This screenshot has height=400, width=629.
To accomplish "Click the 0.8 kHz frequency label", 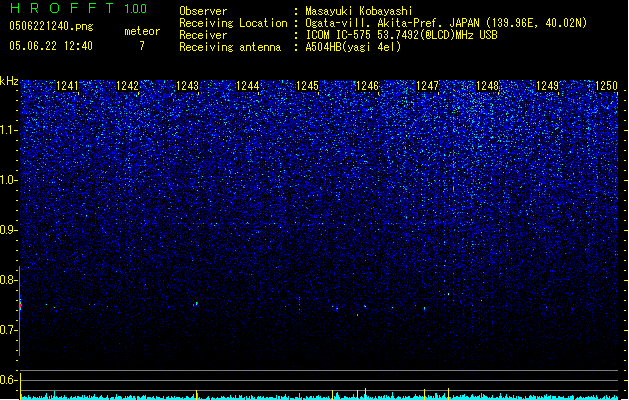I will click(x=9, y=280).
